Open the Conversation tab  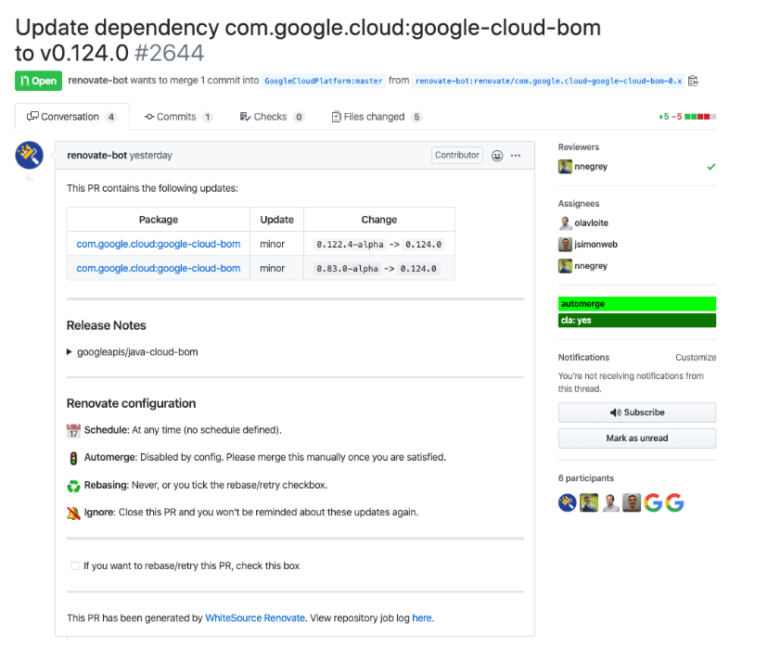click(x=72, y=117)
